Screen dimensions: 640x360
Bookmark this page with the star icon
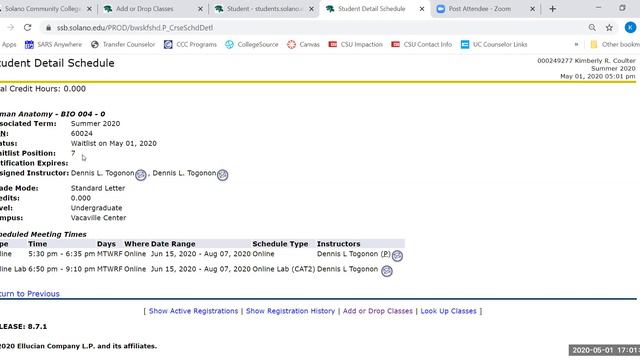(609, 27)
